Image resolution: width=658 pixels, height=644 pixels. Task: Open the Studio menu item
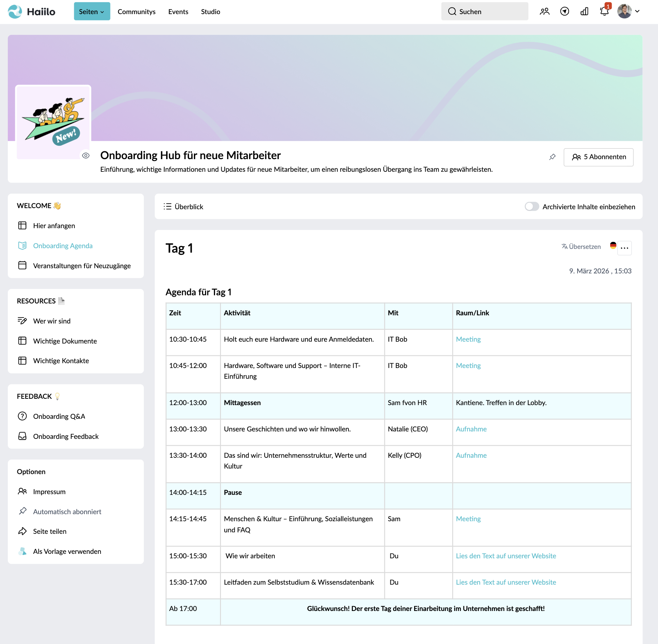[211, 11]
